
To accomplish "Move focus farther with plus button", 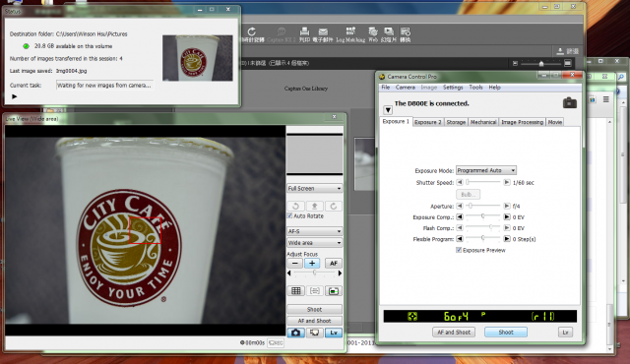I will (x=312, y=264).
